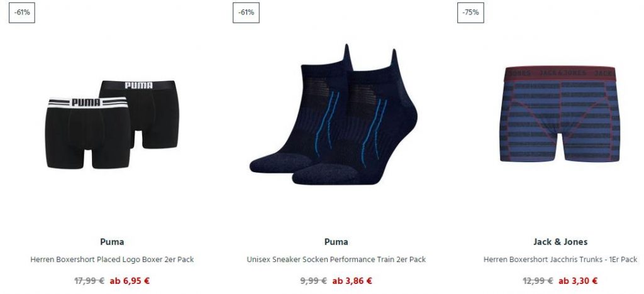Click the white-waistband Puma boxer in front
The height and width of the screenshot is (294, 644).
coord(88,133)
